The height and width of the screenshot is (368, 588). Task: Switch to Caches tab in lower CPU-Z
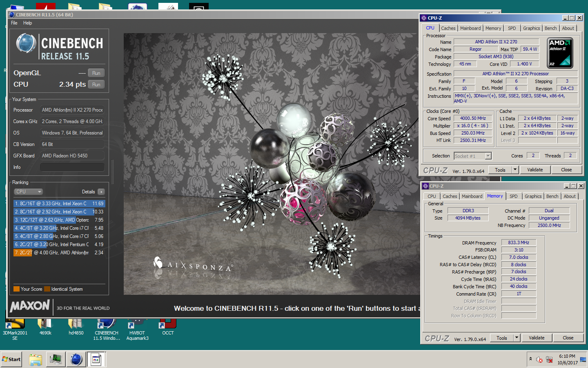[450, 196]
